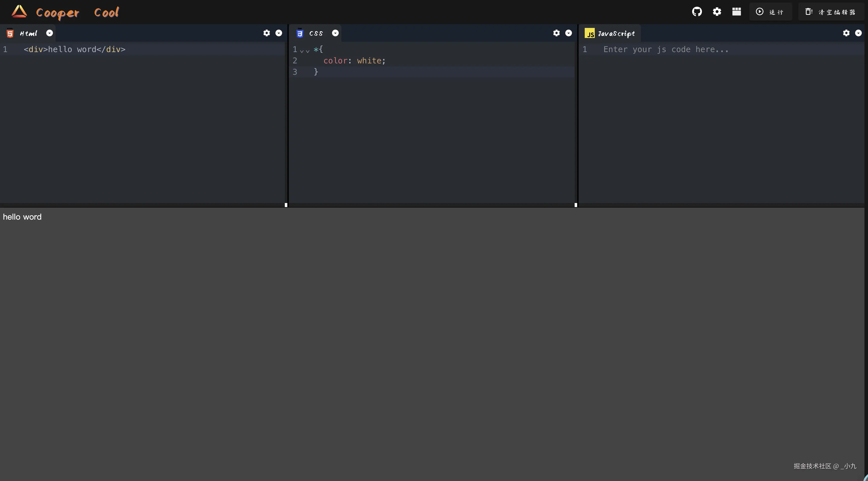The width and height of the screenshot is (868, 481).
Task: Collapse the Html panel with right arrow
Action: (x=279, y=33)
